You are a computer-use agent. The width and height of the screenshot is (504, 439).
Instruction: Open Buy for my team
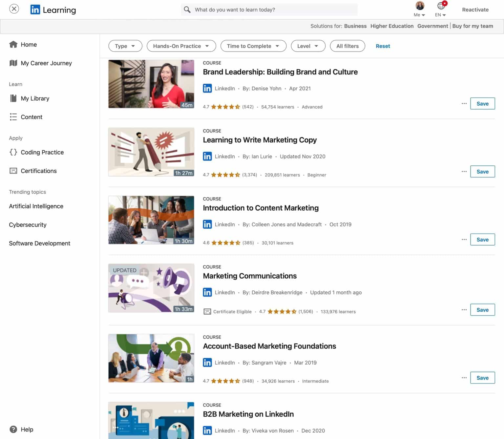[x=472, y=26]
